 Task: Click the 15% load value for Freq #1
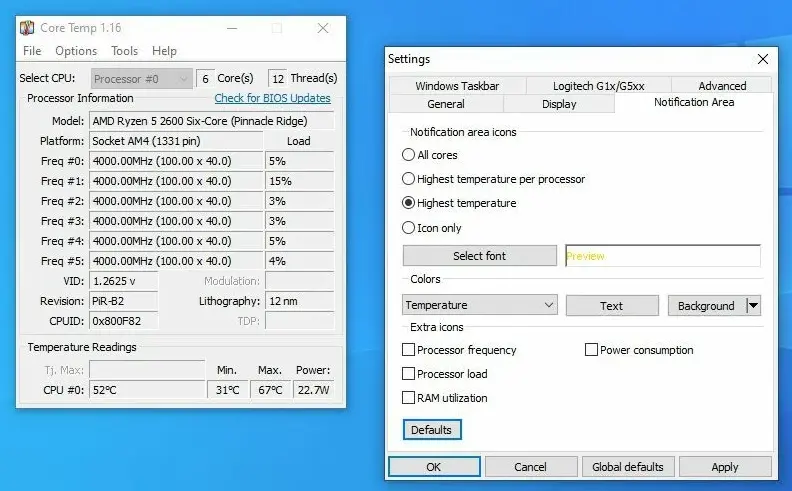(300, 181)
